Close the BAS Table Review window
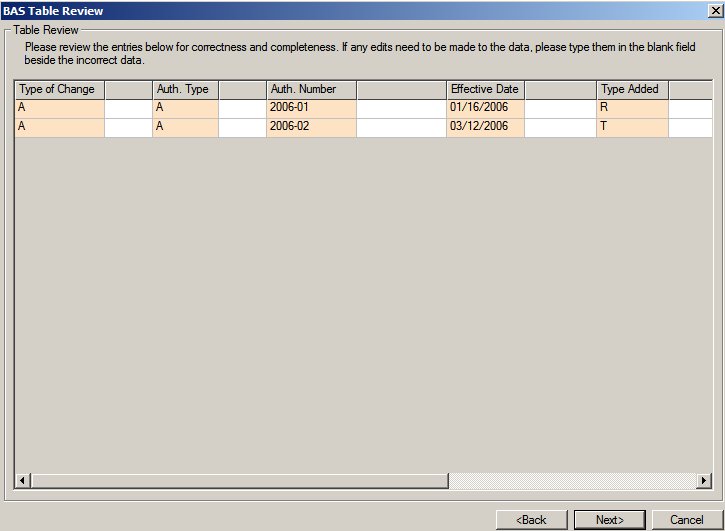Viewport: 725px width, 531px height. [715, 10]
